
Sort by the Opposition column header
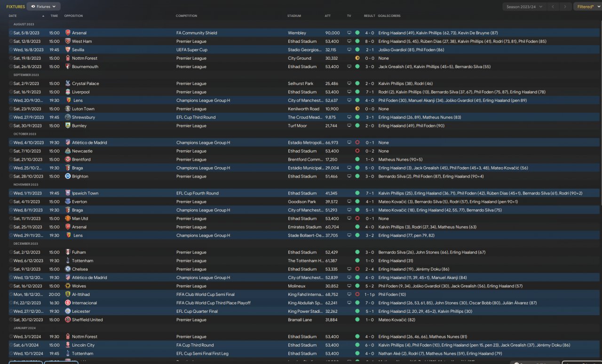[x=73, y=16]
